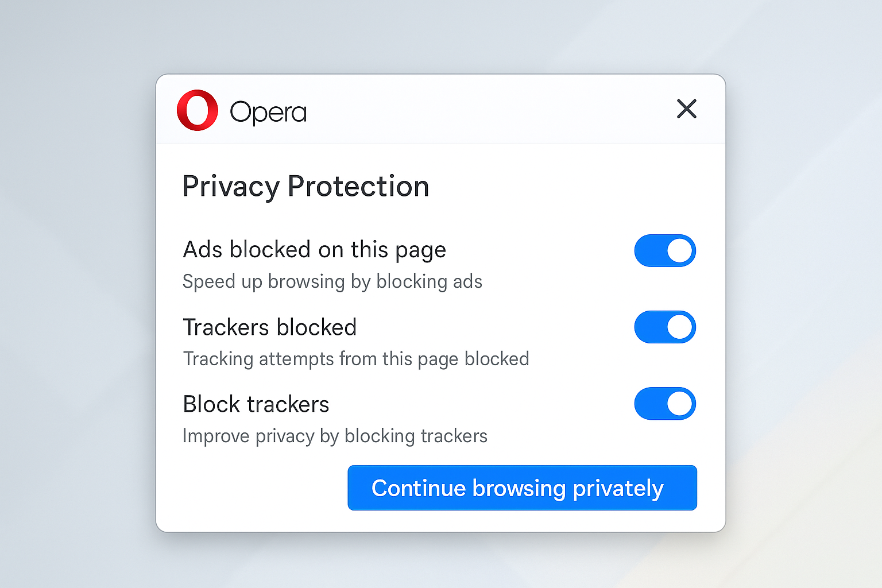Click the X icon in the dialog corner
Viewport: 882px width, 588px height.
[x=687, y=109]
